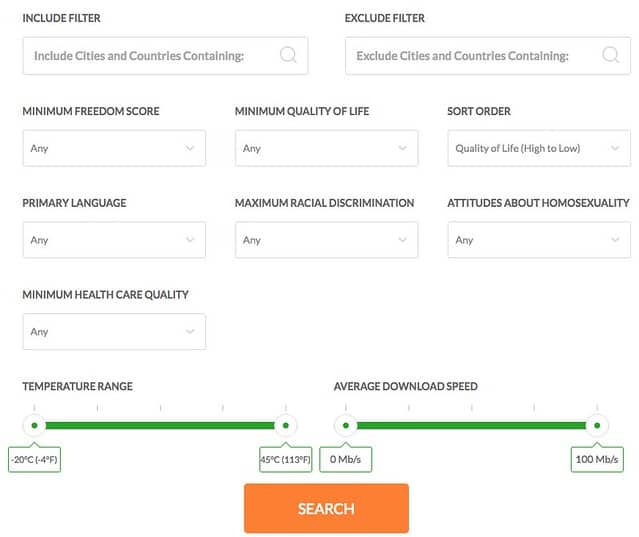Open the Minimum Freedom Score dropdown
639x537 pixels.
coord(114,148)
